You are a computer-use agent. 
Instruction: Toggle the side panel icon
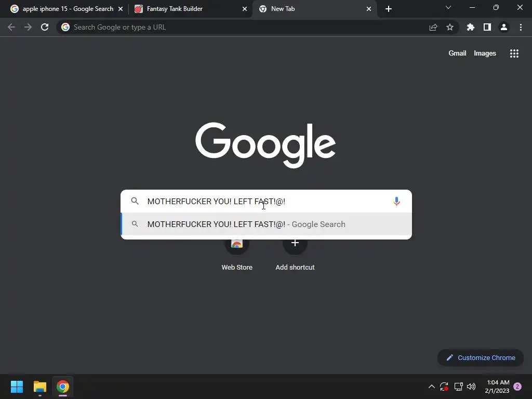487,27
